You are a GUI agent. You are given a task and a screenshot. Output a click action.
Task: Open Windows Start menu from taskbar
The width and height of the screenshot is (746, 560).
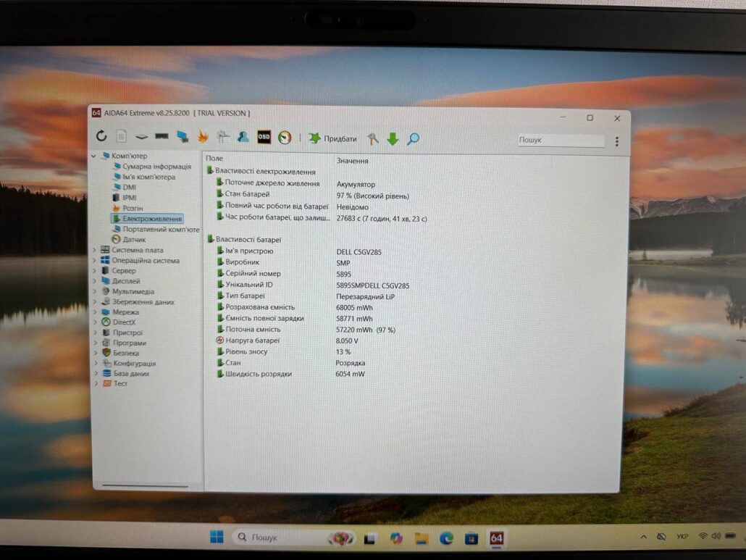pos(217,538)
